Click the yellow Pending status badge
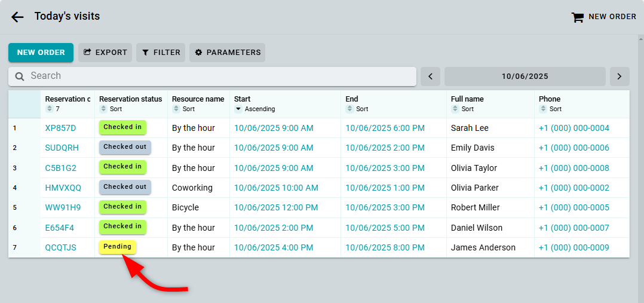 point(118,247)
